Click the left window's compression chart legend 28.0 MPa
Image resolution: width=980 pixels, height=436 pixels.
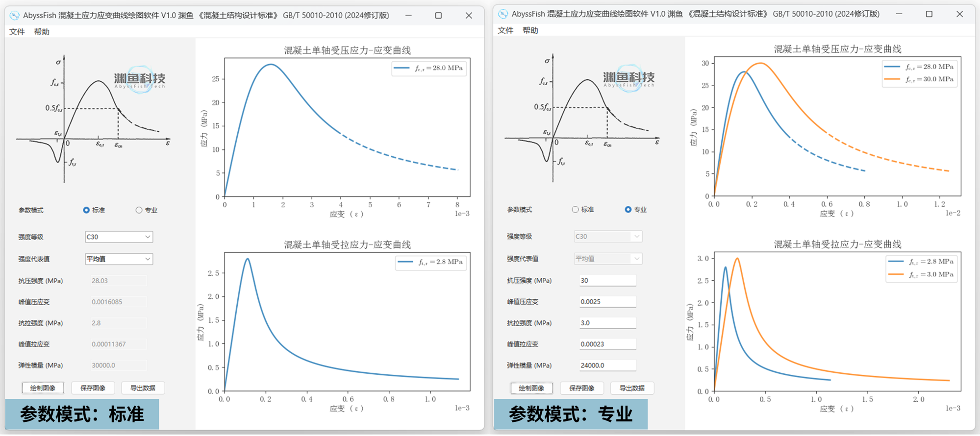click(x=429, y=68)
